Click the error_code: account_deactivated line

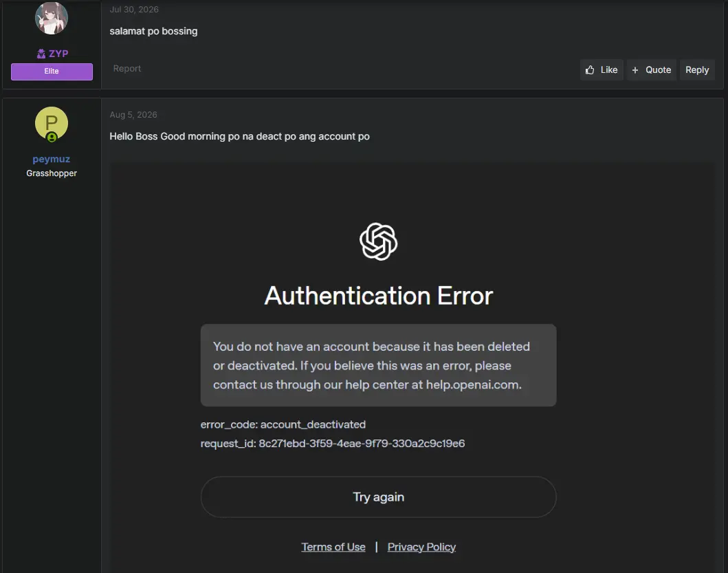(283, 424)
